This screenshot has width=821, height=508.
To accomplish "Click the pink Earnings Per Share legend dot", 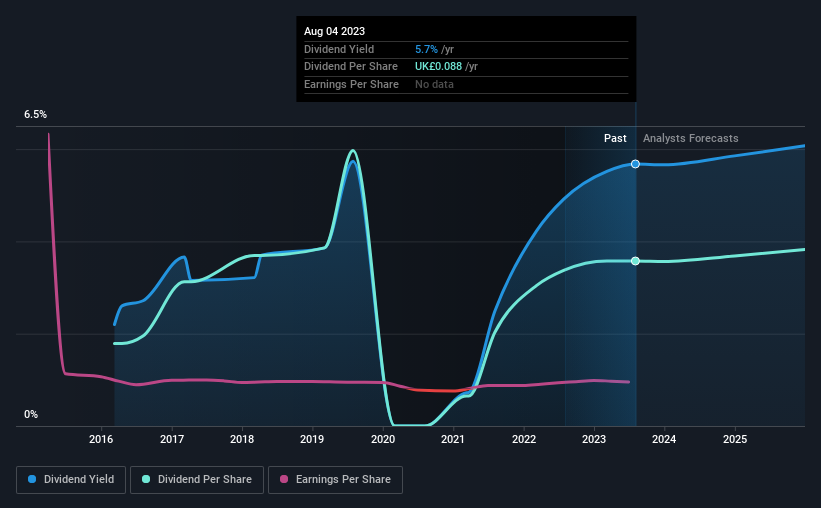I will pyautogui.click(x=284, y=479).
